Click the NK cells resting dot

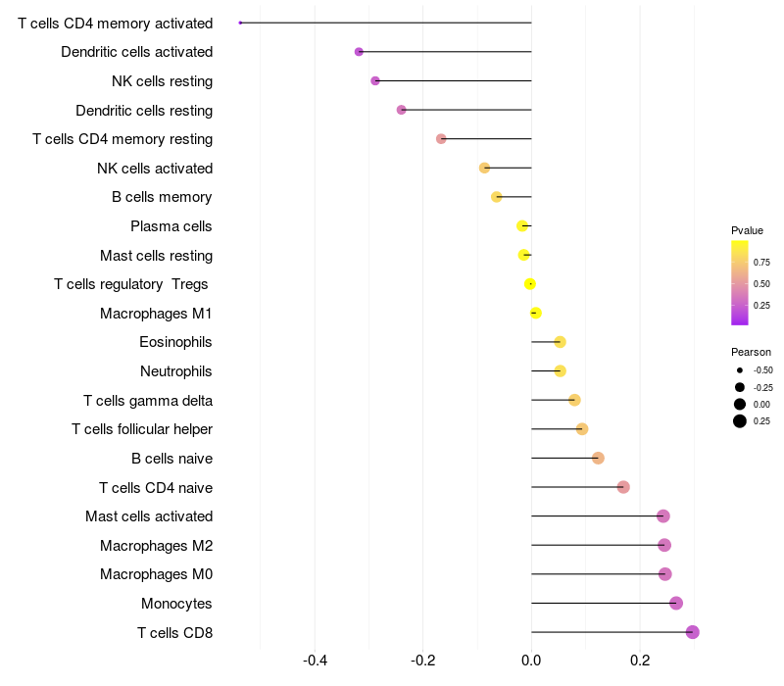coord(375,80)
